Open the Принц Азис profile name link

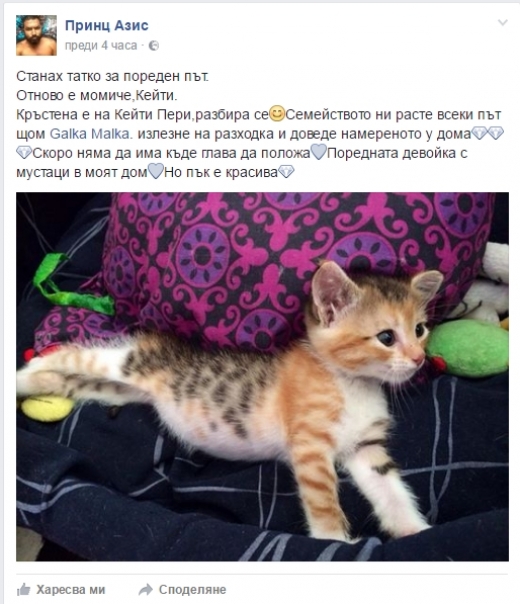(x=106, y=25)
